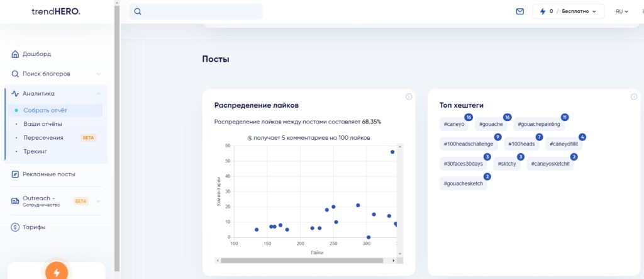The image size is (644, 279).
Task: Click the BETA badge next to Пересечения
Action: tap(88, 137)
